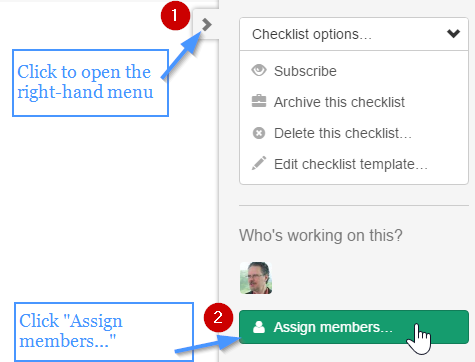The image size is (475, 362).
Task: Click the assigned member's avatar photo
Action: pyautogui.click(x=256, y=278)
